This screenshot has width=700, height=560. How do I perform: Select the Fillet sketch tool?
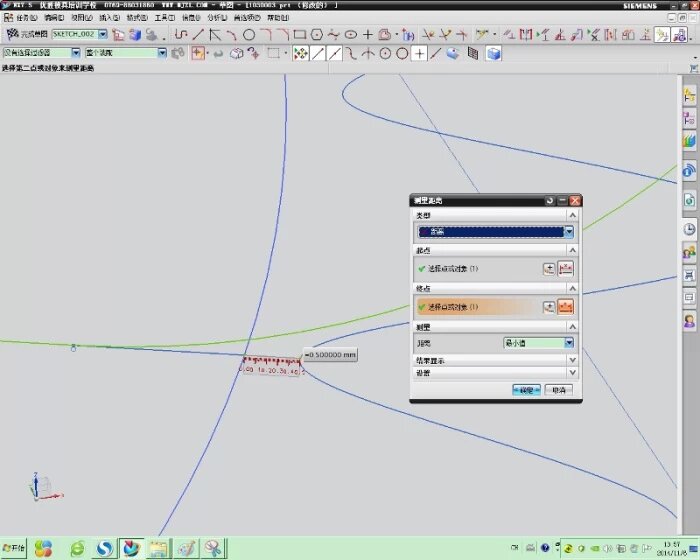[266, 34]
